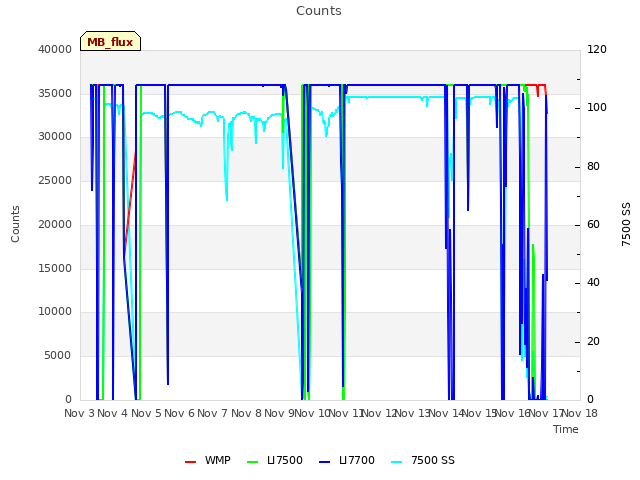Viewport: 640px width, 480px height.
Task: Click the 30000 y-axis label
Action: click(55, 136)
